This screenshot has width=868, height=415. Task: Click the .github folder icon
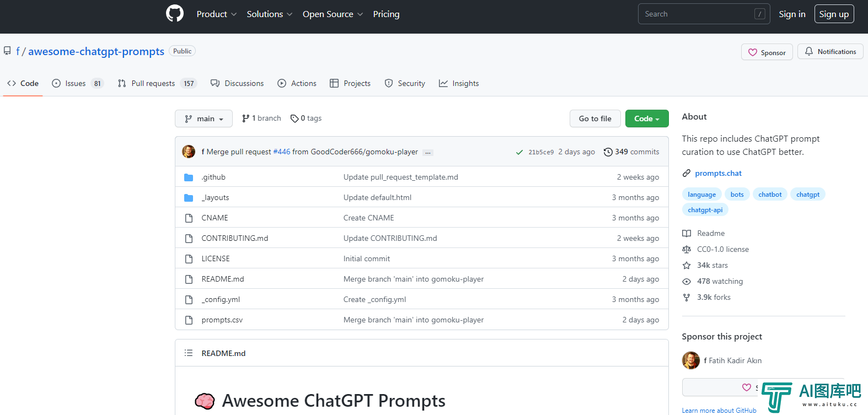pos(189,177)
